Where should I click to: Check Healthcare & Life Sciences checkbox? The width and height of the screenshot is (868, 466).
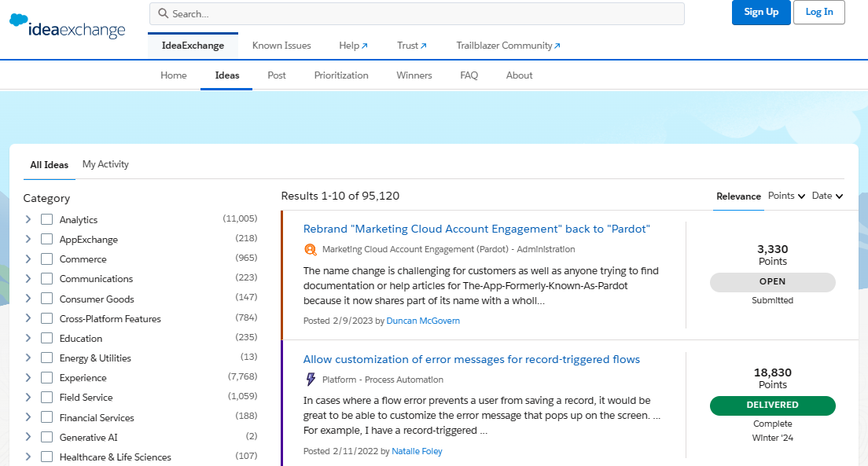(x=46, y=457)
